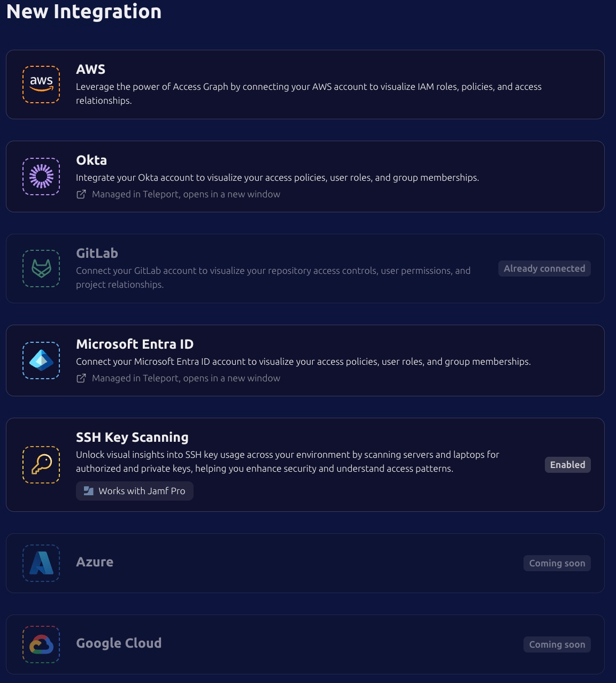Viewport: 616px width, 683px height.
Task: Click the external link icon under Okta
Action: click(81, 194)
